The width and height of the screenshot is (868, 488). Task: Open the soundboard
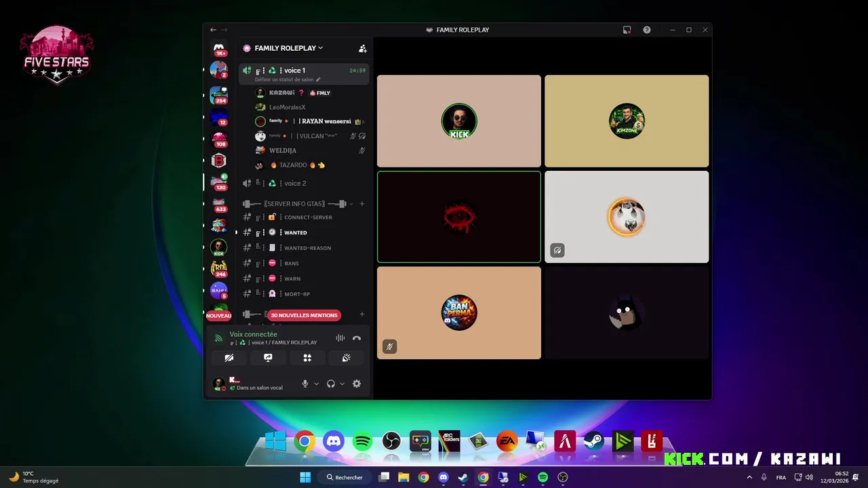point(347,358)
